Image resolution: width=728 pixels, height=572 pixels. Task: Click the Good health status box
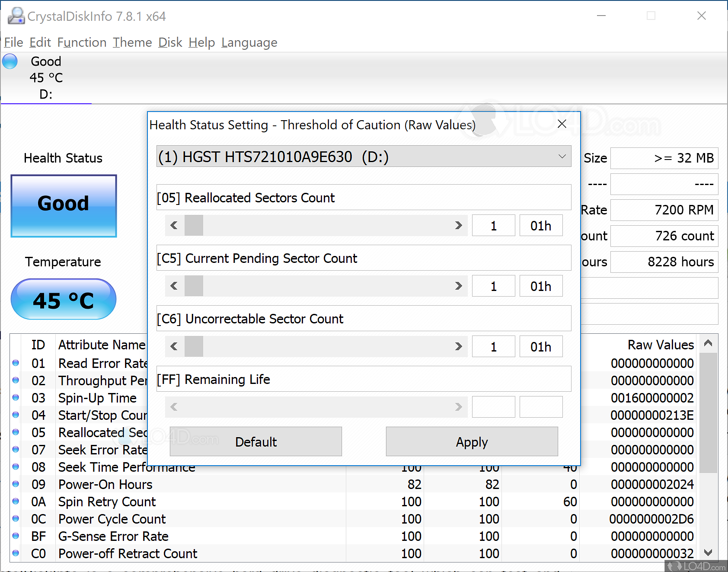point(64,206)
